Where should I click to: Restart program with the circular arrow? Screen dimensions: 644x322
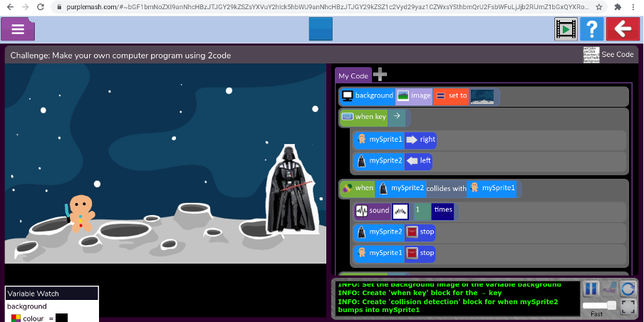[628, 289]
